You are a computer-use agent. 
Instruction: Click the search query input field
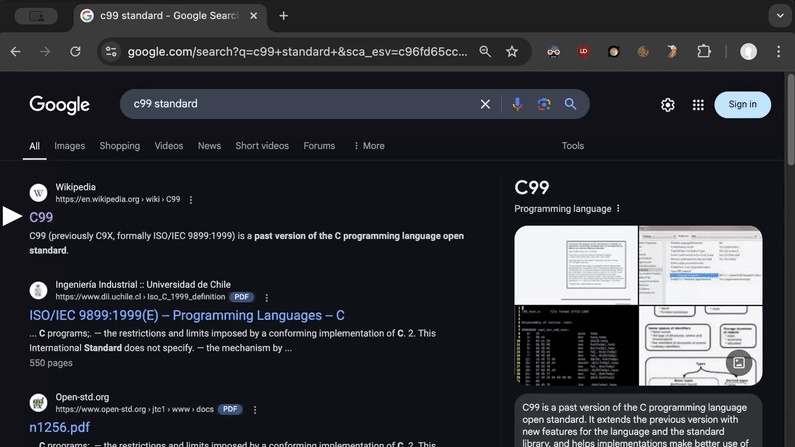tap(300, 104)
